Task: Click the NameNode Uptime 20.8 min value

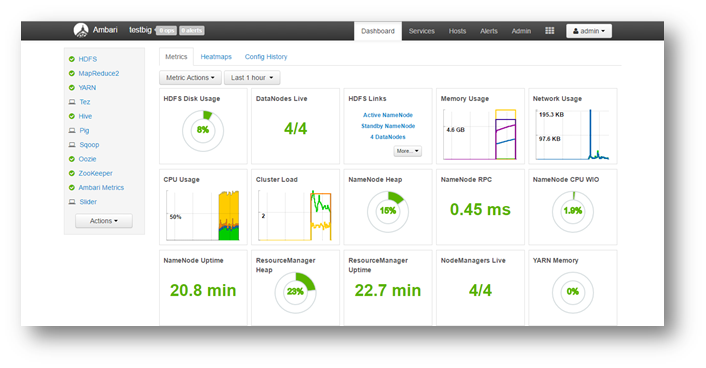Action: 203,291
